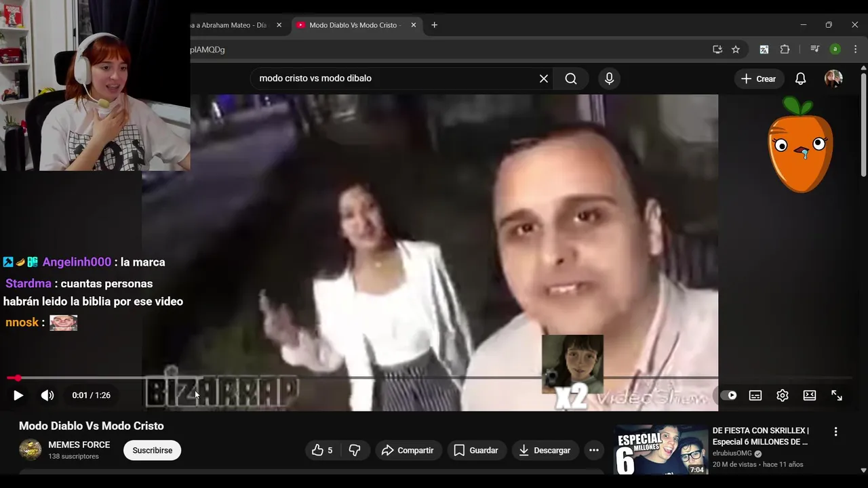Install app icon in address bar
This screenshot has width=868, height=488.
coord(717,49)
